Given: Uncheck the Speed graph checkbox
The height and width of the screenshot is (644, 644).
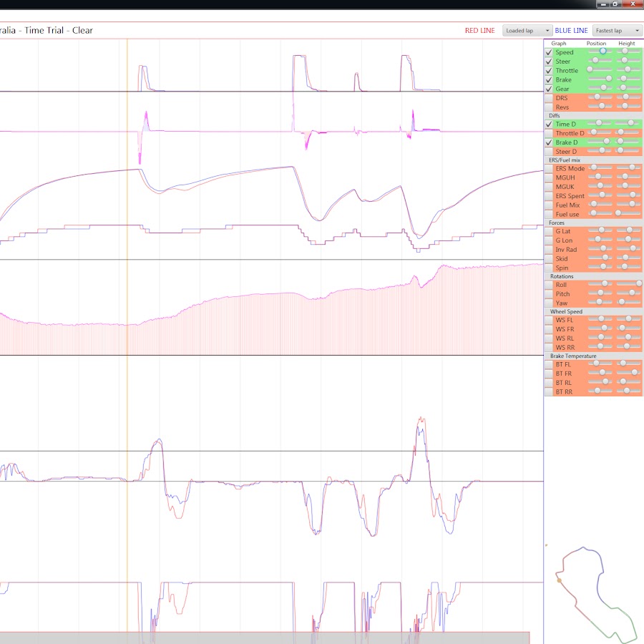Looking at the screenshot, I should pos(549,52).
